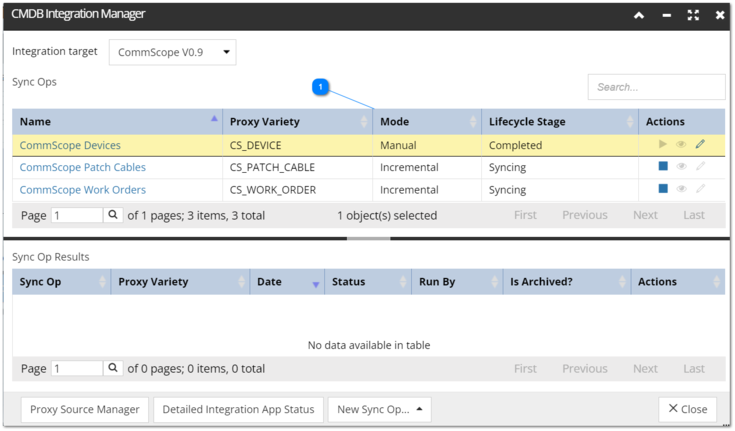
Task: Open the CommScope Devices link
Action: pyautogui.click(x=70, y=145)
